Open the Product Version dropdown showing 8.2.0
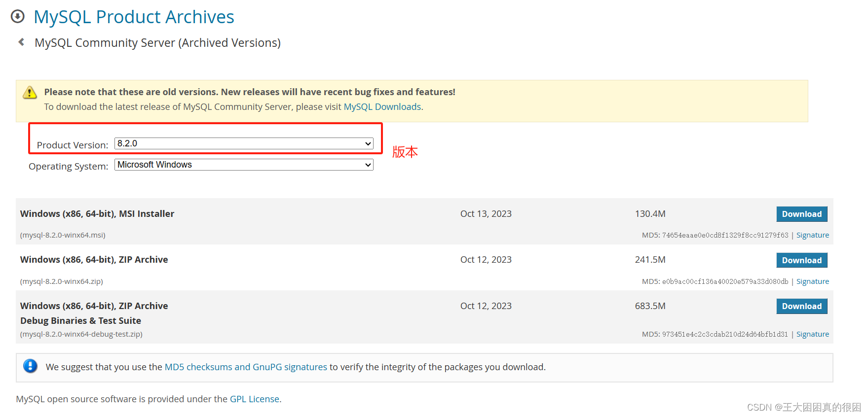This screenshot has height=417, width=868. pyautogui.click(x=244, y=143)
